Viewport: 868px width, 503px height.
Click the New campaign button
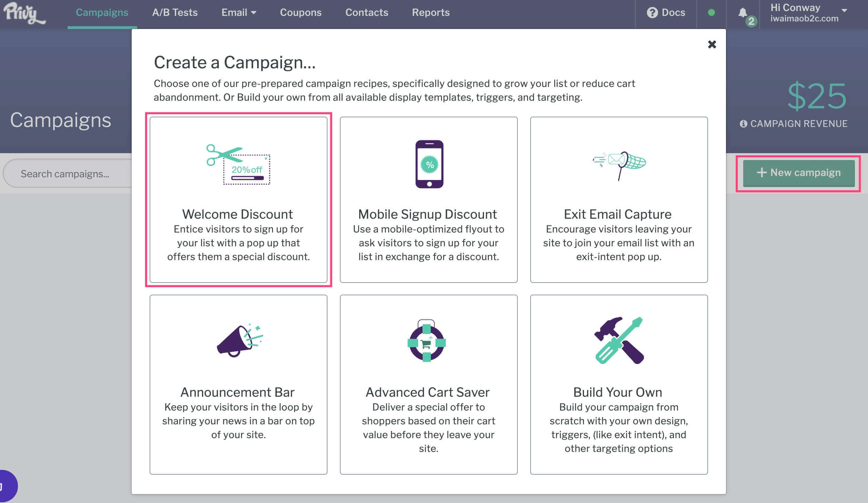(x=799, y=173)
